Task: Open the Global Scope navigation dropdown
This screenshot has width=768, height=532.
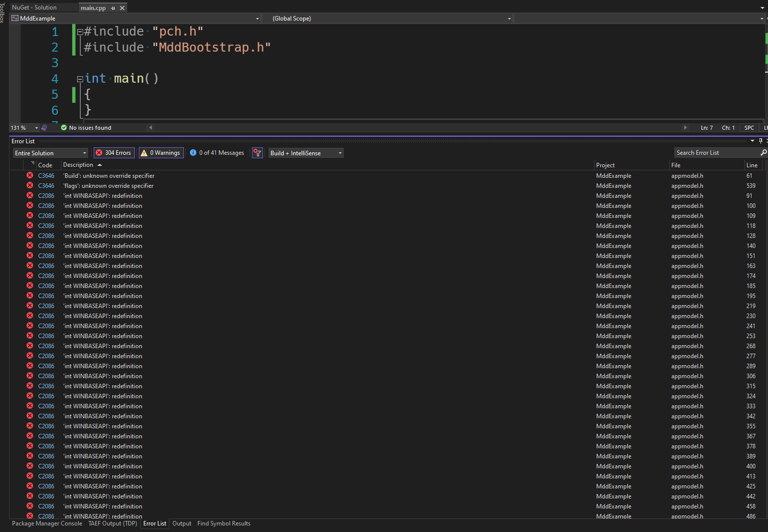Action: click(x=509, y=18)
